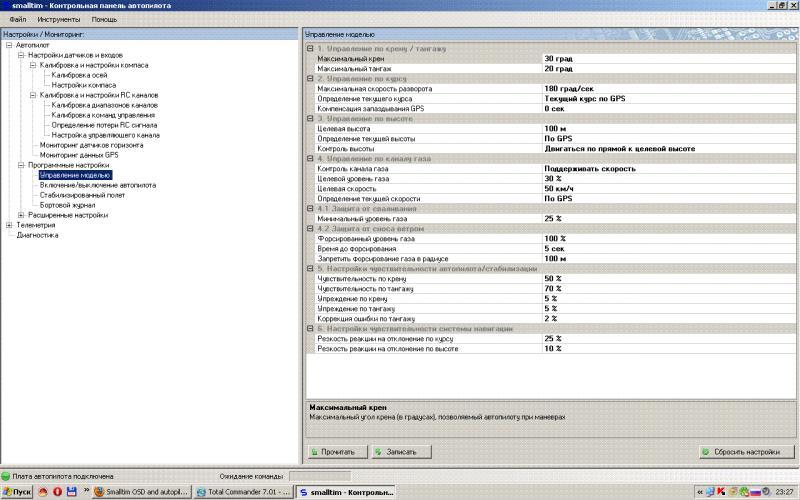Open the Файл menu

coord(18,19)
